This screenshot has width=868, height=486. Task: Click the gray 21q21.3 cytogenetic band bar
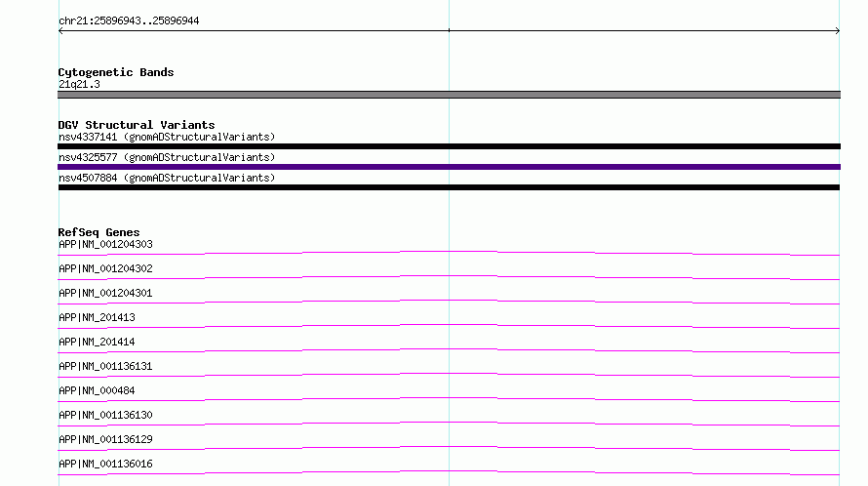tap(449, 95)
